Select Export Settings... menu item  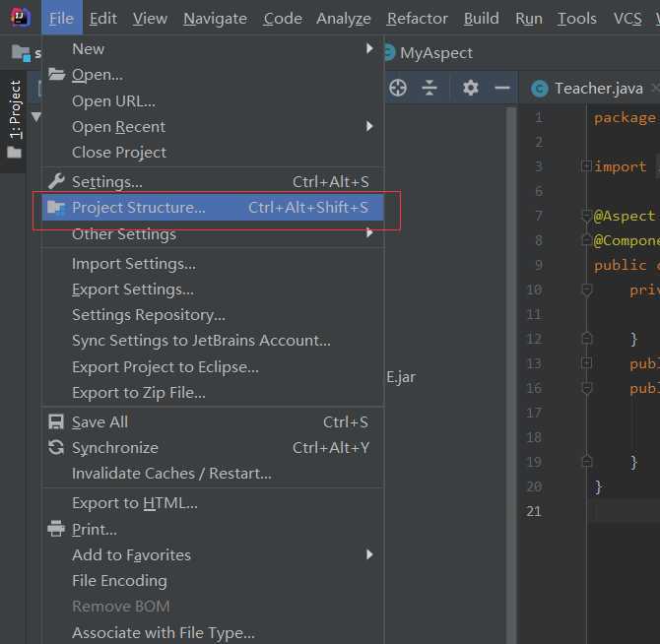pyautogui.click(x=213, y=290)
